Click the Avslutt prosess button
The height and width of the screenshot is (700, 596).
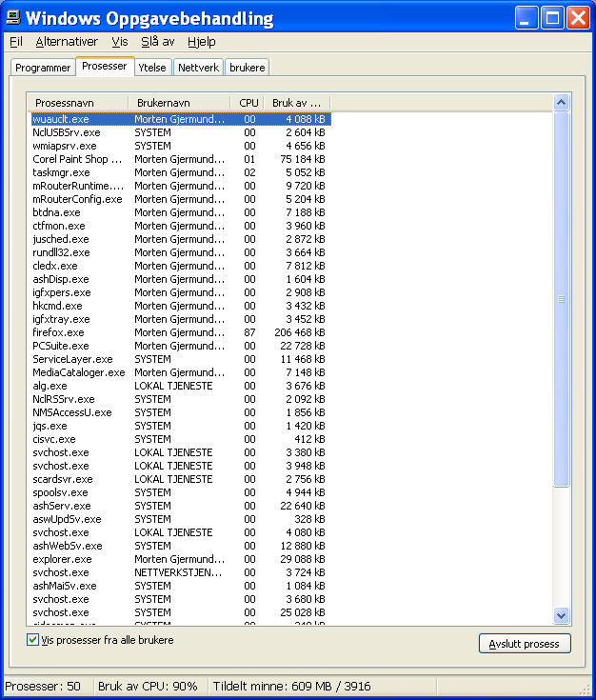pos(525,644)
